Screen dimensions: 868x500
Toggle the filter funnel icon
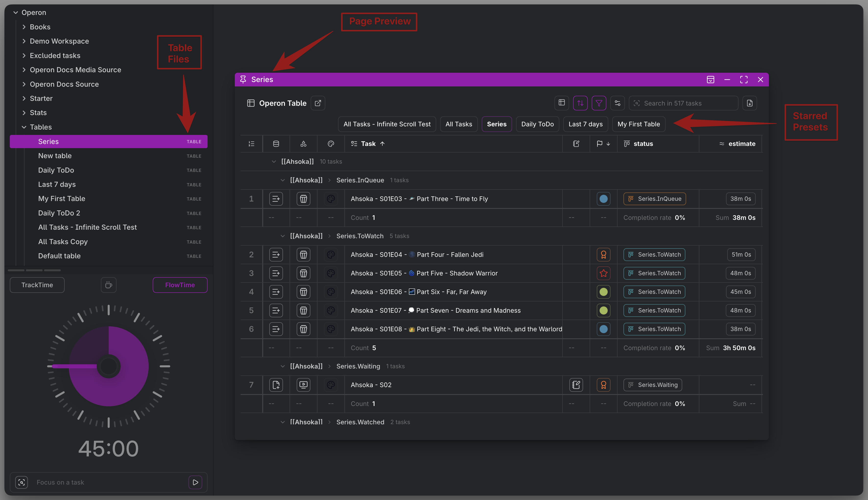coord(599,103)
